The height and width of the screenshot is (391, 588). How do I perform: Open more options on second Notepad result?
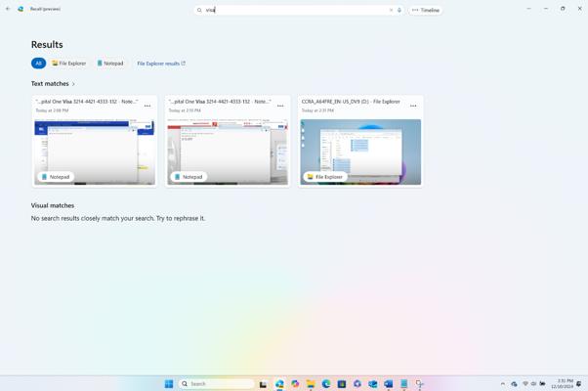280,106
